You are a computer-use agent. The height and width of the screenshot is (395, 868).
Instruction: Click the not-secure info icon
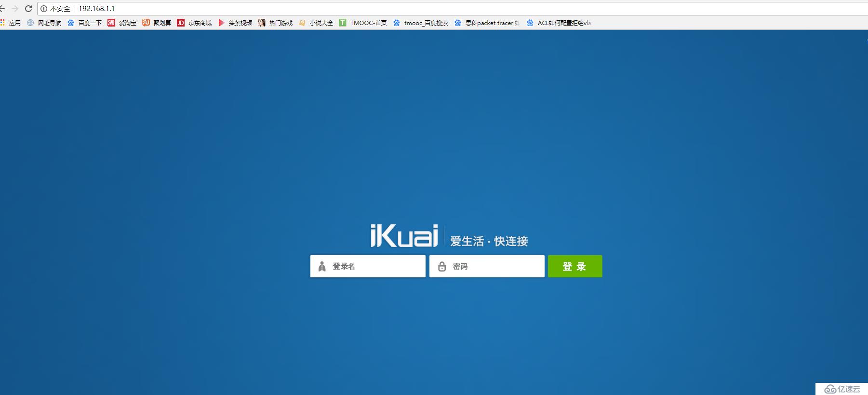44,9
